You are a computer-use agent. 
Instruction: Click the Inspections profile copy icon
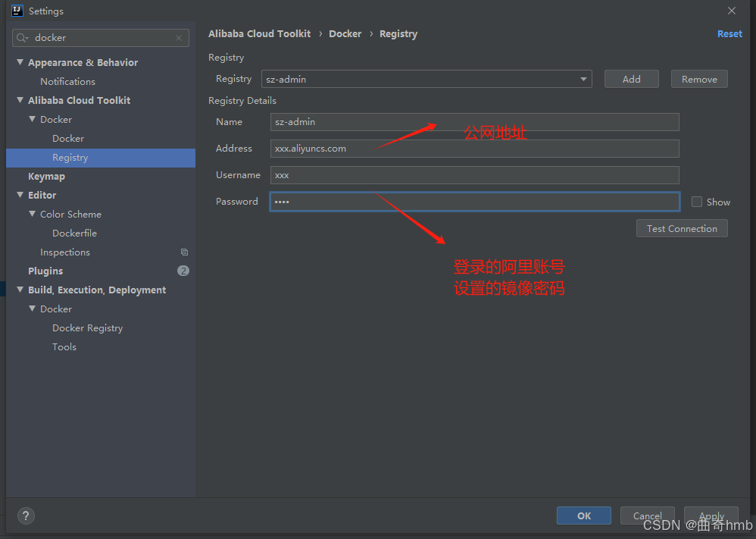[184, 252]
